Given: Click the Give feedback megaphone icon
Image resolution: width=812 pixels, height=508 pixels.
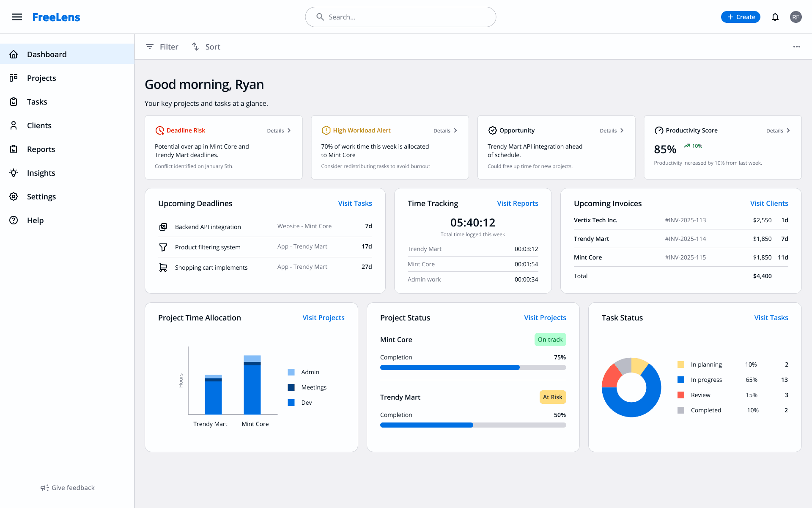Looking at the screenshot, I should tap(44, 488).
